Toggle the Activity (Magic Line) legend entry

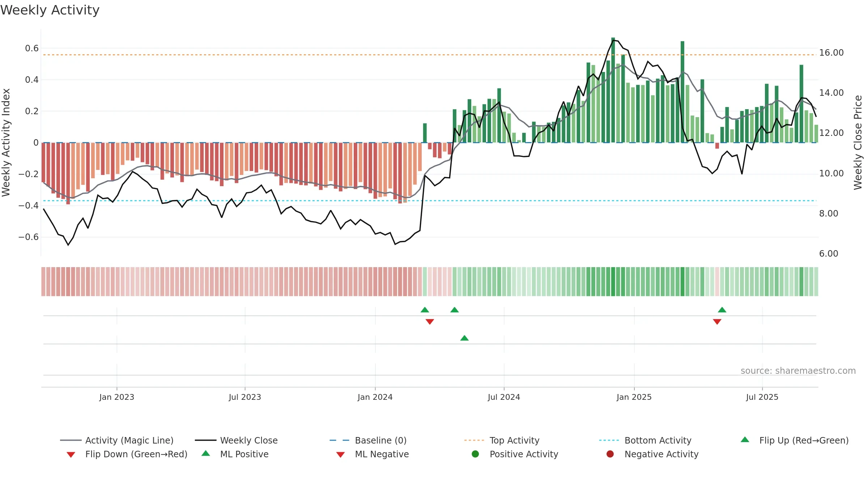click(x=117, y=440)
